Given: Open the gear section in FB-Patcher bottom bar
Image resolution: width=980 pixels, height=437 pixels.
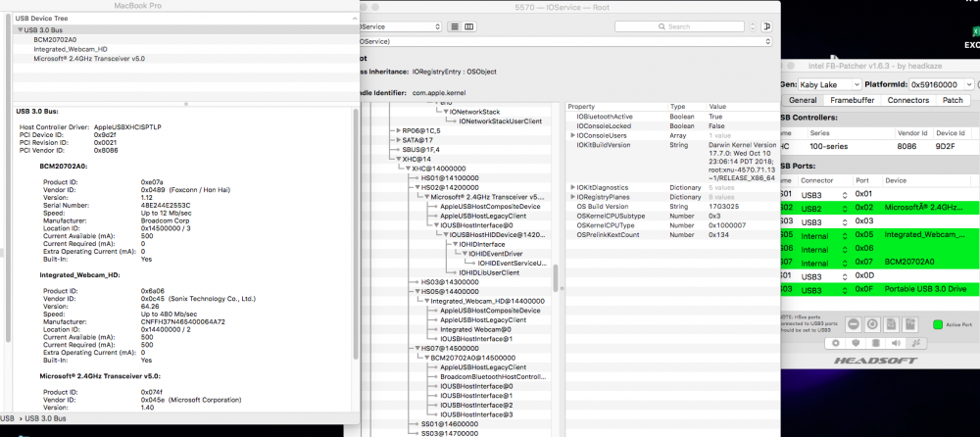Looking at the screenshot, I should pos(836,343).
